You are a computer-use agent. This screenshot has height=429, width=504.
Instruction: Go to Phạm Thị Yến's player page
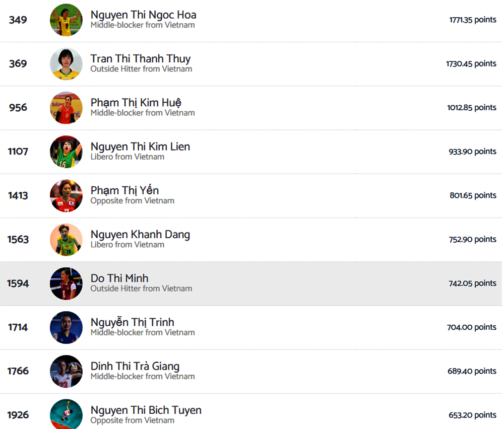pyautogui.click(x=124, y=190)
